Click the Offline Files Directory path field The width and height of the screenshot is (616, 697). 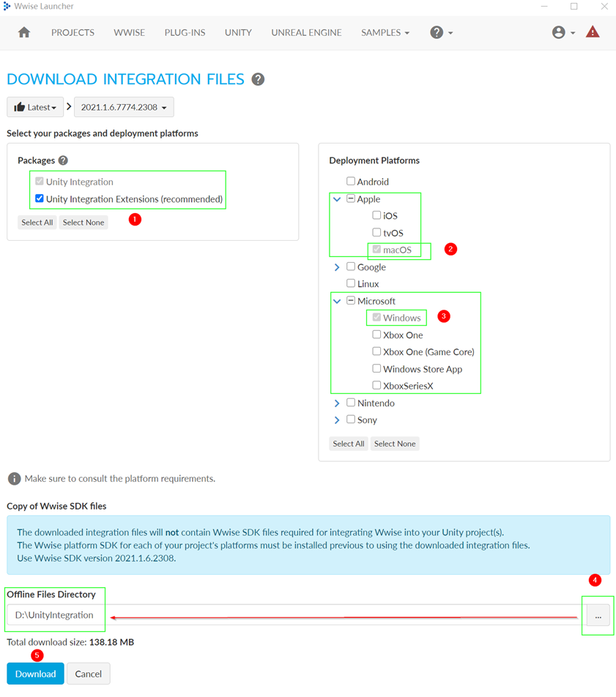[x=293, y=615]
